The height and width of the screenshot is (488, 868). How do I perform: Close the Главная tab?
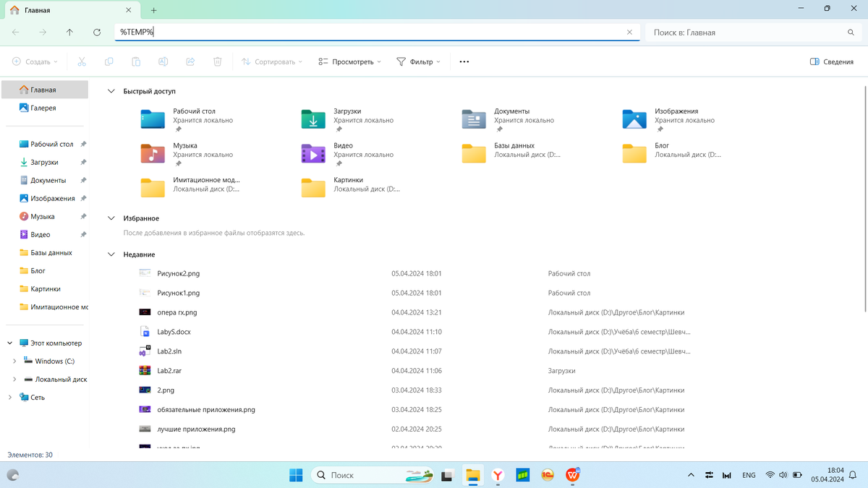coord(129,10)
